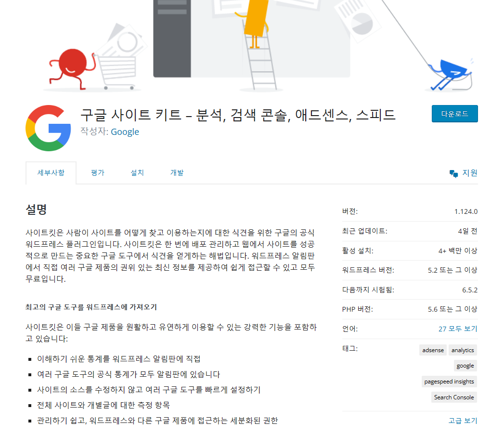Open the 지원 support link
The image size is (504, 435).
[x=470, y=173]
